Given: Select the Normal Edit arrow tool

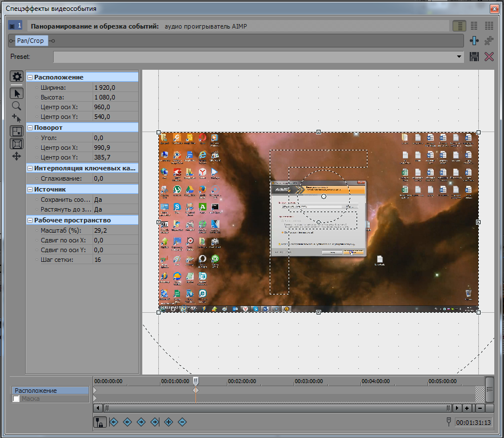Looking at the screenshot, I should [17, 93].
